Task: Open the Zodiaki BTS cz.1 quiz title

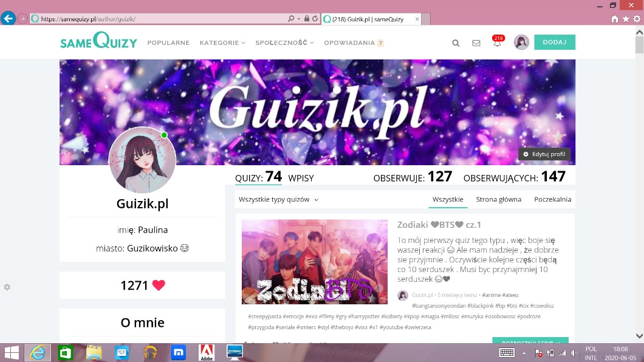Action: (439, 225)
